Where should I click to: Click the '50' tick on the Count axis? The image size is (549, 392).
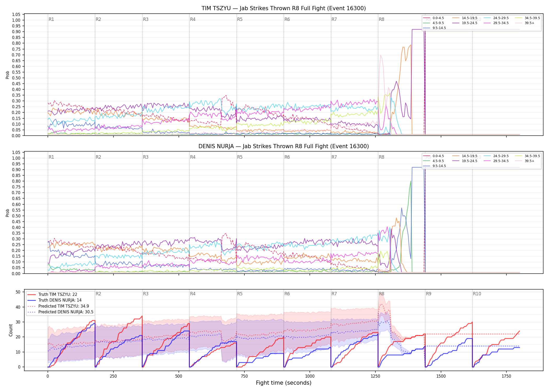click(18, 292)
